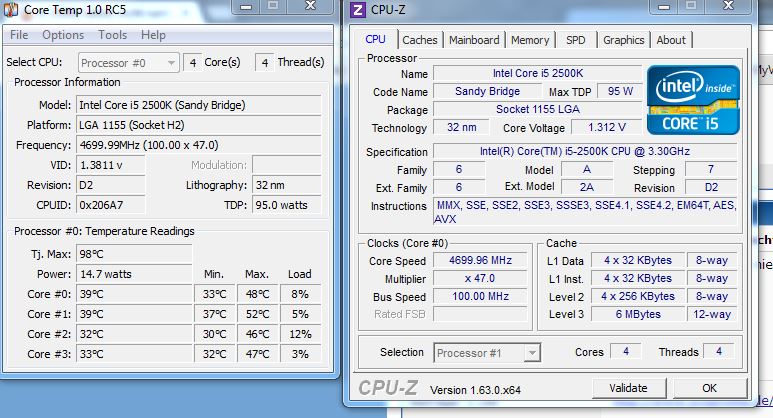Screen dimensions: 773x418
Task: Click the Tj. Max value 98°C
Action: (x=134, y=254)
